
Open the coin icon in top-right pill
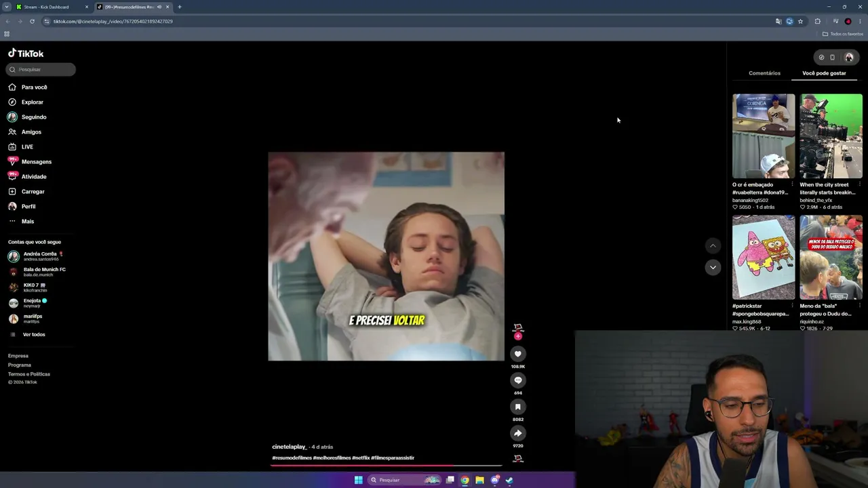(821, 58)
